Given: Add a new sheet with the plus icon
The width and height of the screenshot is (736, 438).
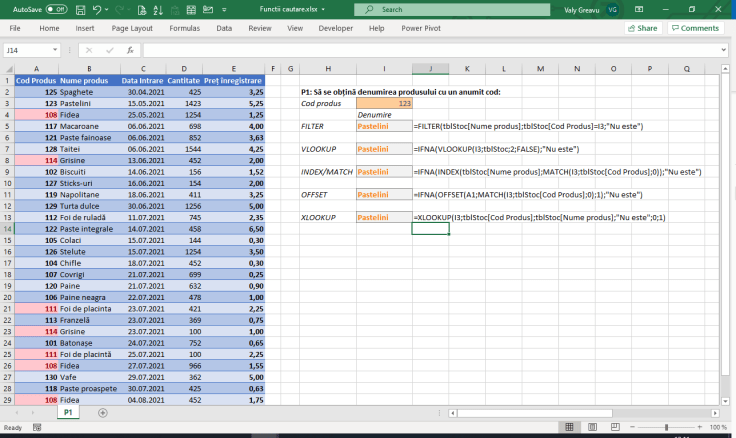Looking at the screenshot, I should click(x=103, y=412).
